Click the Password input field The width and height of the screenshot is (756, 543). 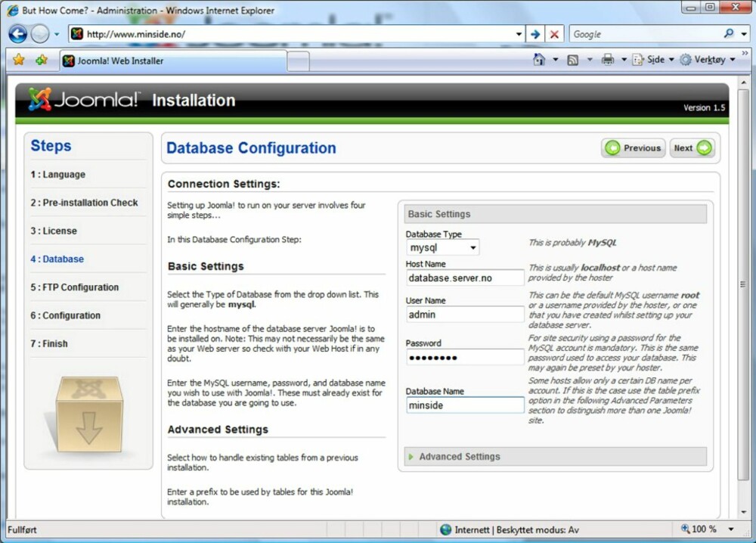pyautogui.click(x=465, y=358)
